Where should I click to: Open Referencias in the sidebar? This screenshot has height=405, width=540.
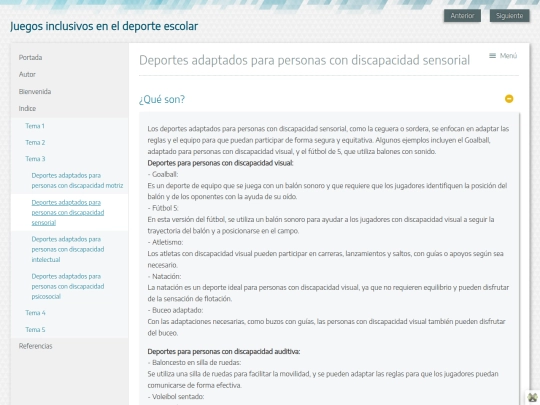click(x=35, y=346)
